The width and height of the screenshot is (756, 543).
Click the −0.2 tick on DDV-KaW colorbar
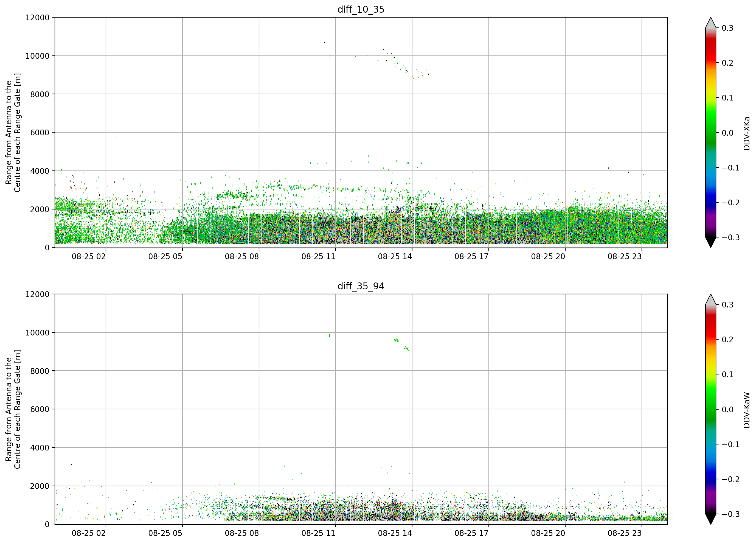coord(731,479)
